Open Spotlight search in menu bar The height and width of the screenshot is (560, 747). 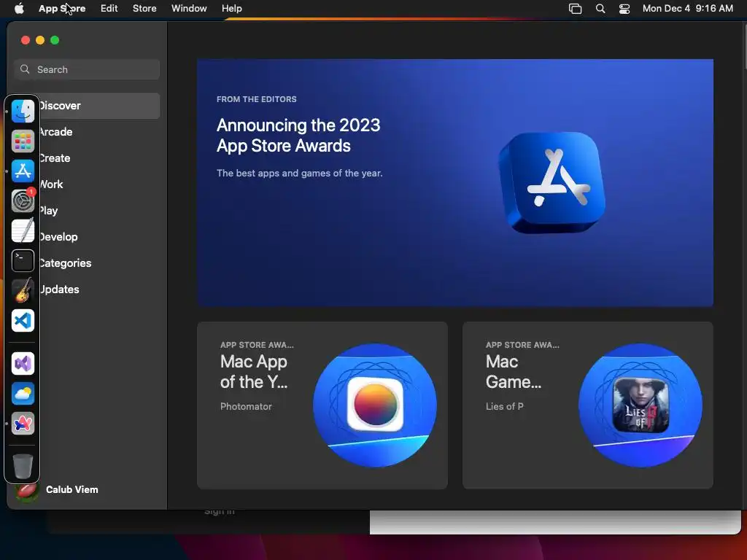click(x=600, y=9)
